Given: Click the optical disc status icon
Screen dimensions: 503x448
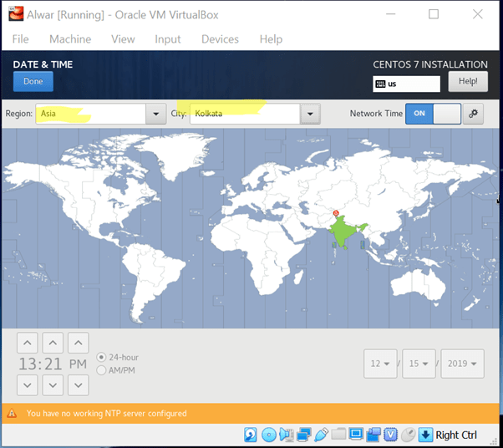Looking at the screenshot, I should tap(269, 435).
